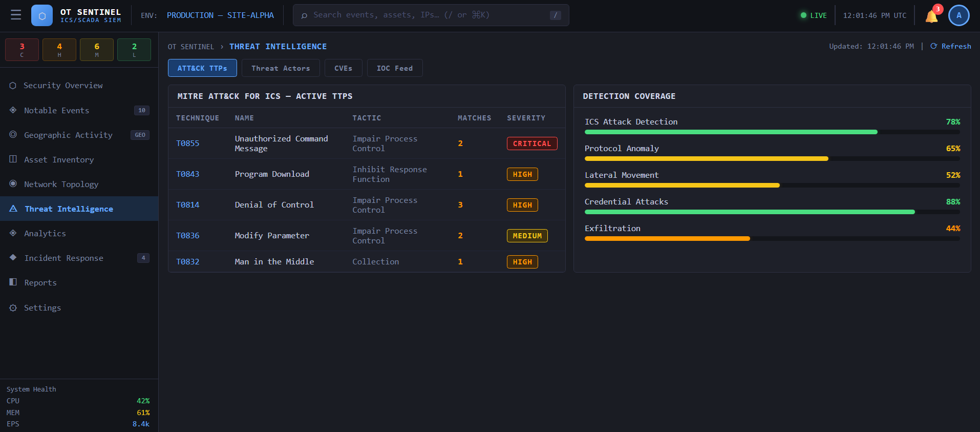The image size is (980, 432).
Task: Click the OT Sentinel logo icon
Action: [x=42, y=15]
